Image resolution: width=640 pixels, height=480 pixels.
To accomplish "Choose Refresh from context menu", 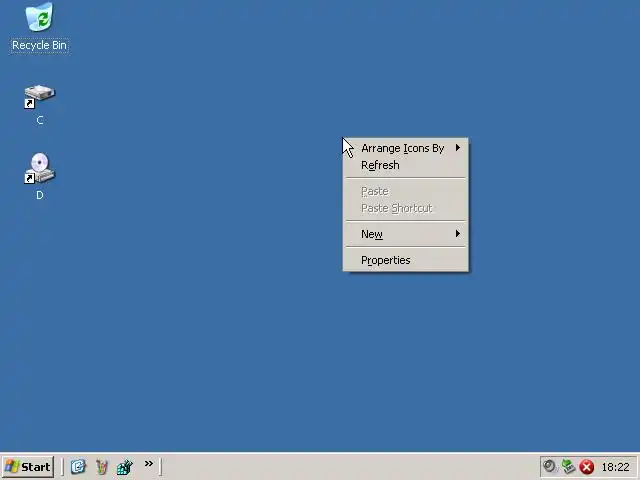I will 406,165.
